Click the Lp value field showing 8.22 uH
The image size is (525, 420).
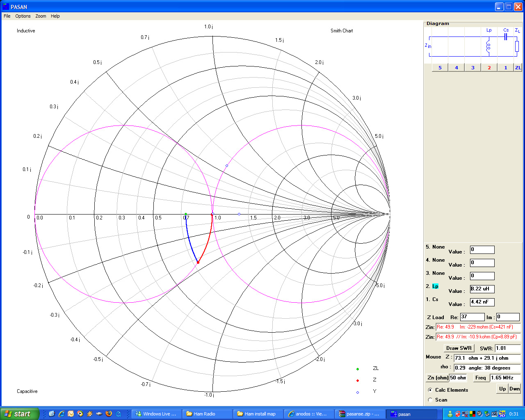[x=482, y=289]
